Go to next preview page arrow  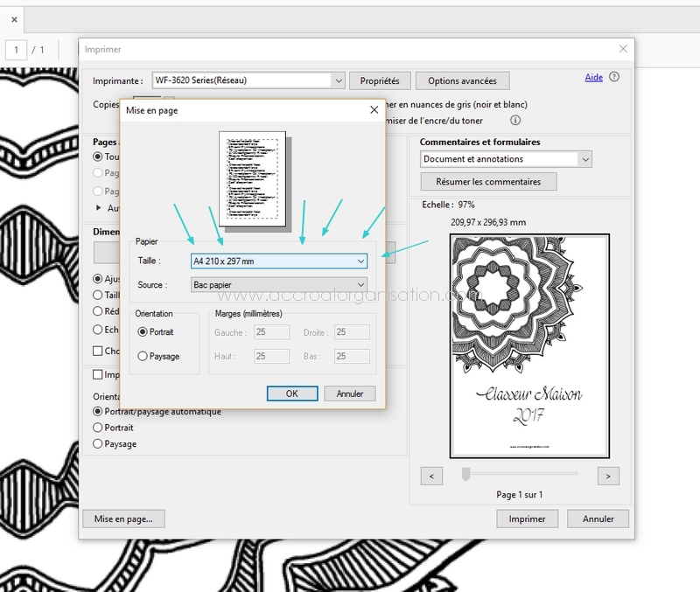[609, 476]
